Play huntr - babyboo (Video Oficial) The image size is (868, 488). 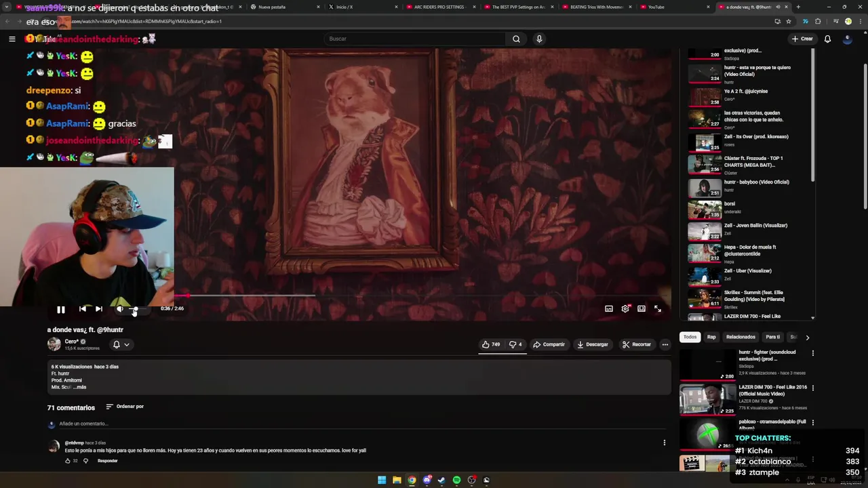[x=749, y=187]
